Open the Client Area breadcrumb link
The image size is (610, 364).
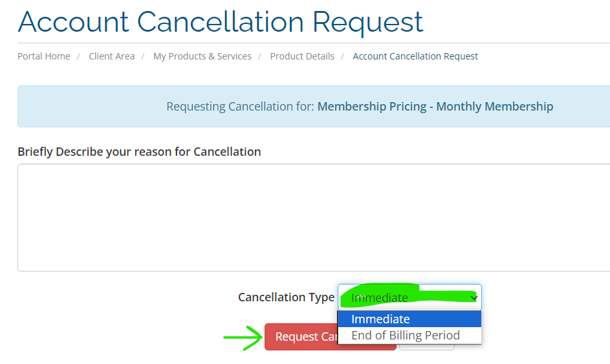point(112,56)
